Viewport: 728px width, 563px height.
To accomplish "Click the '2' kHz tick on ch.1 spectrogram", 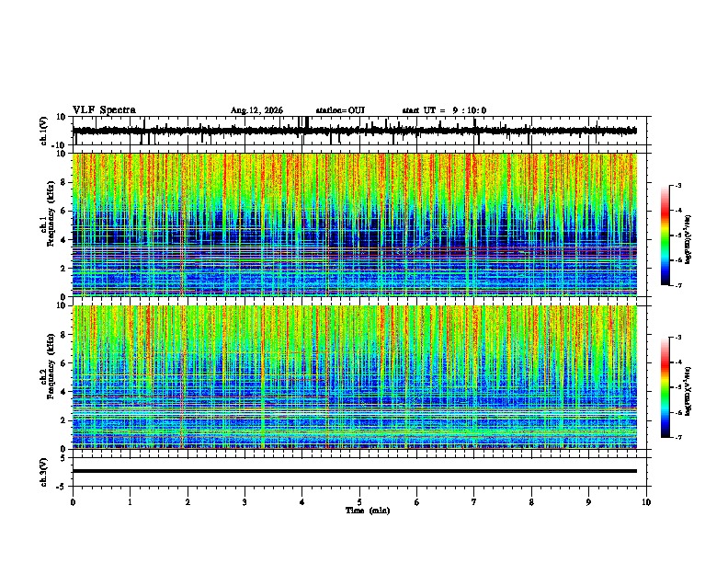I will [64, 268].
